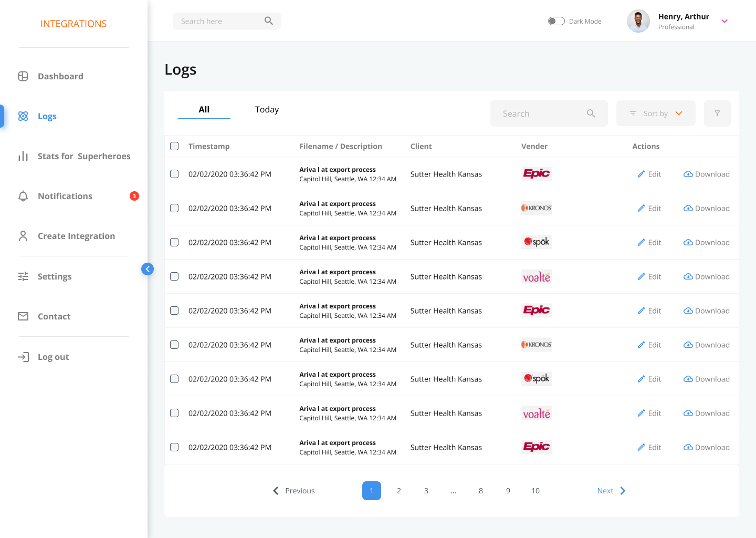Select current page 1 button
756x538 pixels.
point(372,491)
